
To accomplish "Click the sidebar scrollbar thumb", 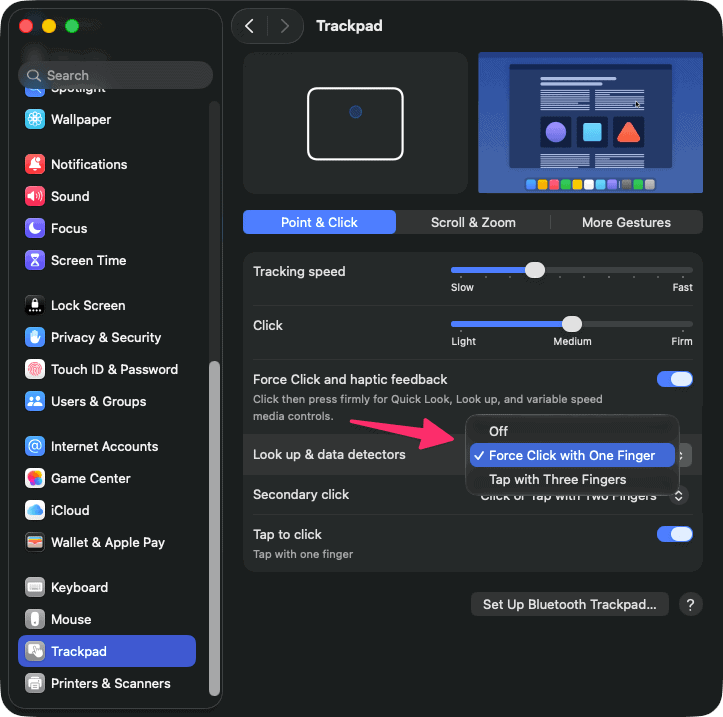I will tap(214, 528).
